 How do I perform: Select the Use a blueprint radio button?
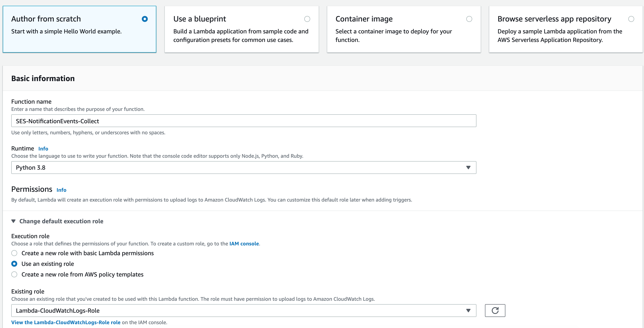(x=307, y=19)
